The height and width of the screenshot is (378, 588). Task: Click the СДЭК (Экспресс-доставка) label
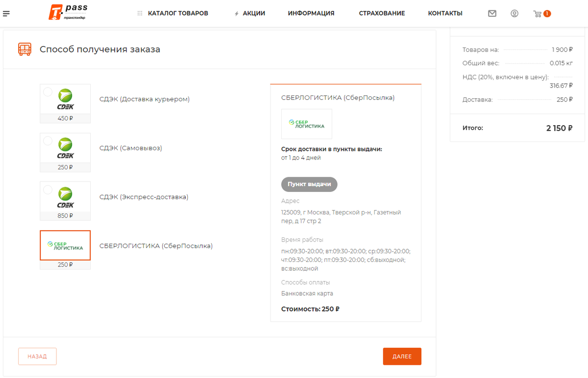point(144,197)
